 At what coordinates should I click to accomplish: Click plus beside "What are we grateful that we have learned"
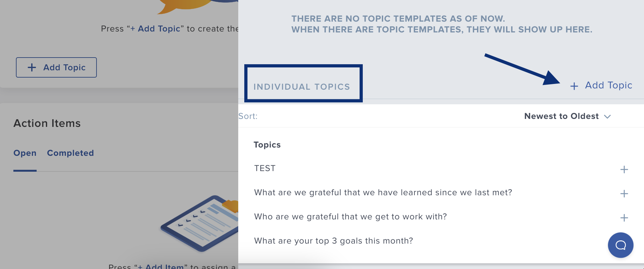[624, 194]
